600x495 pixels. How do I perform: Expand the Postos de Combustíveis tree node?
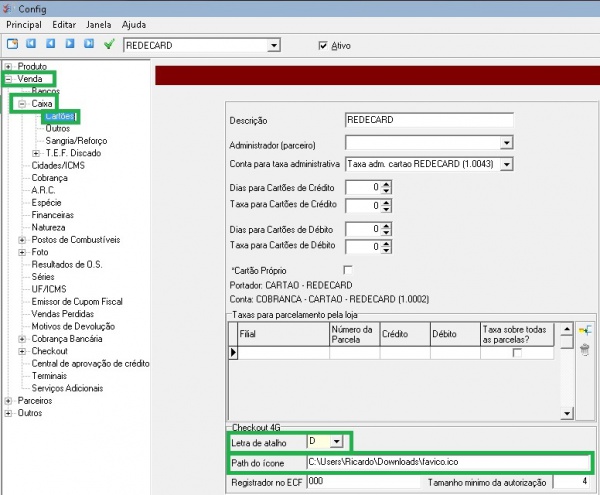[x=23, y=239]
